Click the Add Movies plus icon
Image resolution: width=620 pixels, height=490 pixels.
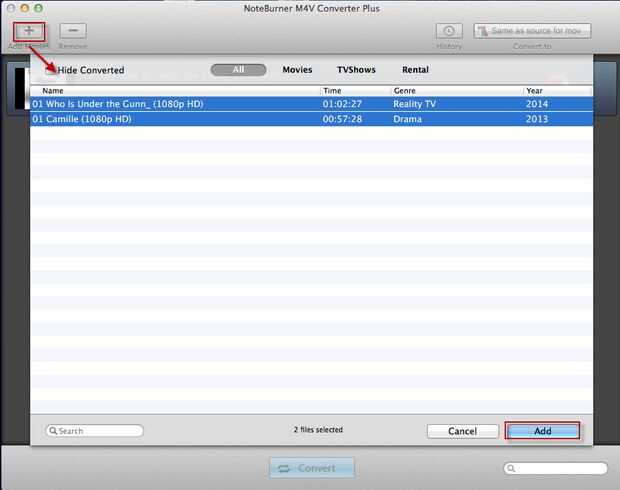tap(29, 31)
